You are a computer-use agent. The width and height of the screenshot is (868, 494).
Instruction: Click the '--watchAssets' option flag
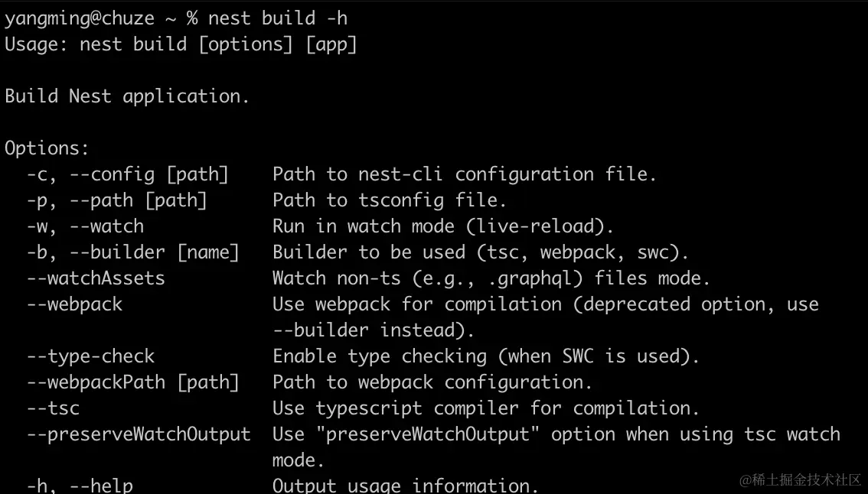point(96,278)
